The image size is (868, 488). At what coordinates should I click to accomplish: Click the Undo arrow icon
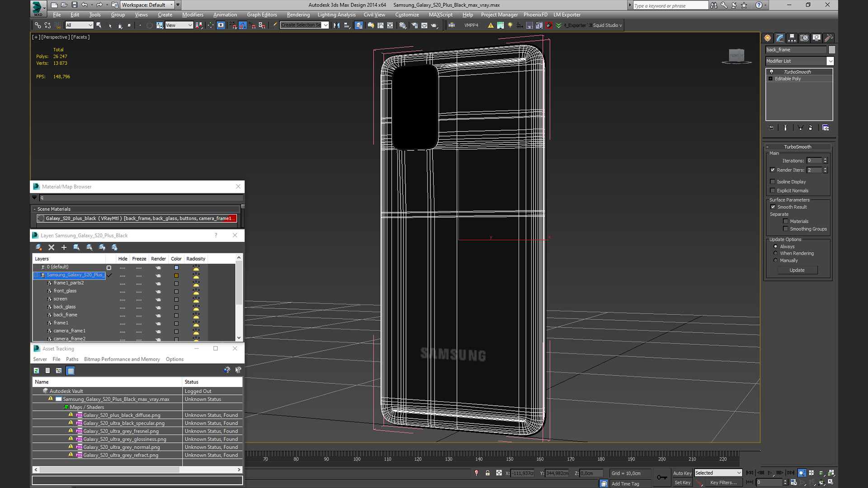pos(85,5)
